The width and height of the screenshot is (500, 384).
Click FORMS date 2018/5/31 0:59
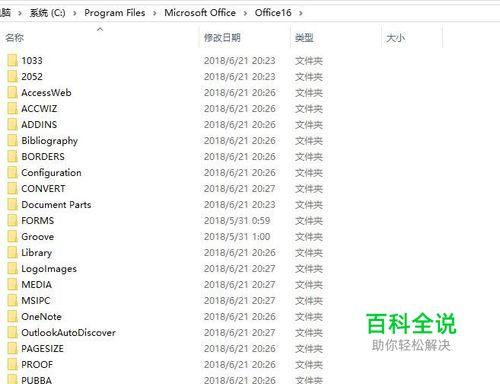tap(237, 221)
